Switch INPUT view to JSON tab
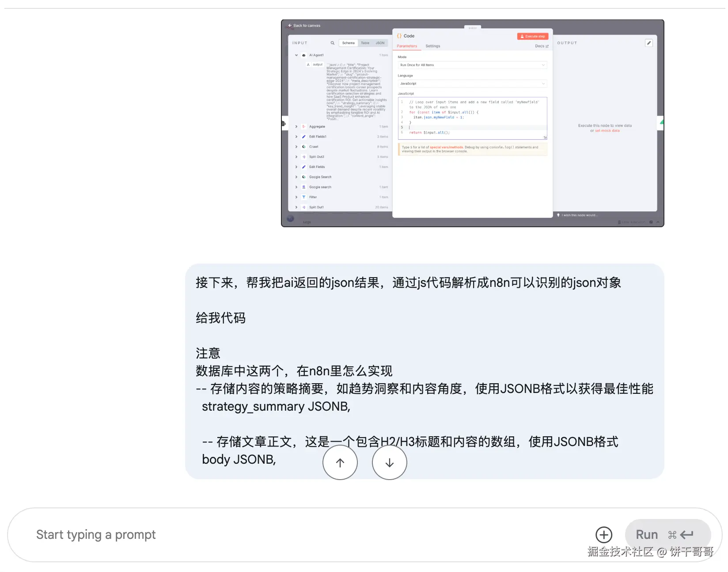The height and width of the screenshot is (572, 728). point(380,43)
